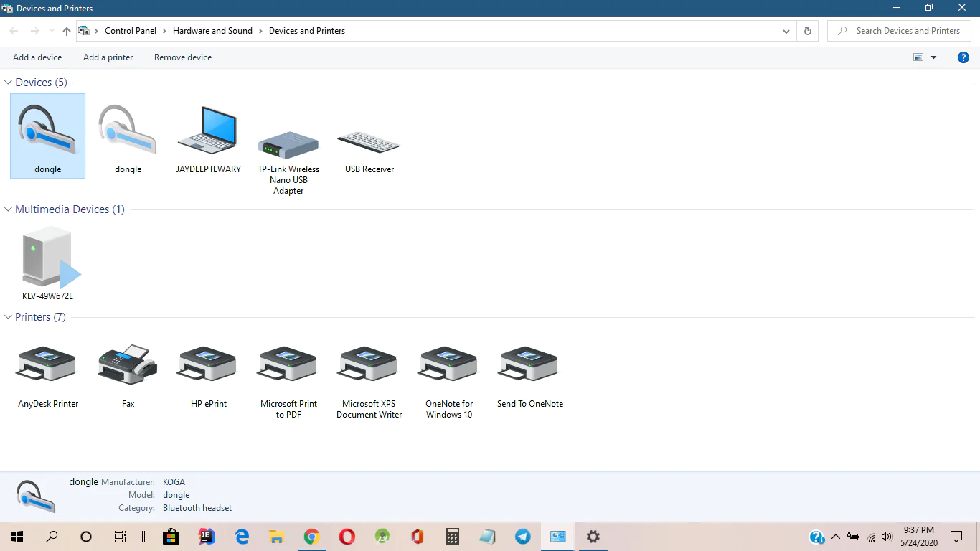Click the USB Receiver keyboard icon

[369, 143]
